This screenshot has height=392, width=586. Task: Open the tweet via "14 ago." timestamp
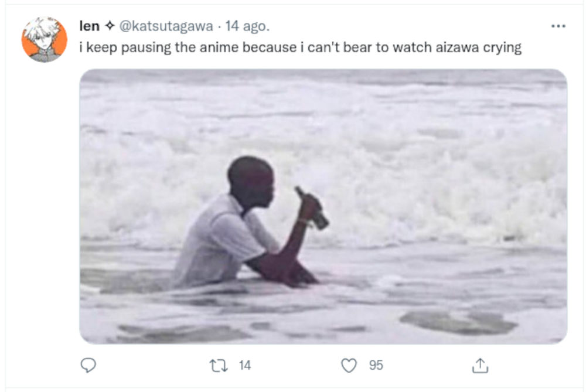coord(247,26)
